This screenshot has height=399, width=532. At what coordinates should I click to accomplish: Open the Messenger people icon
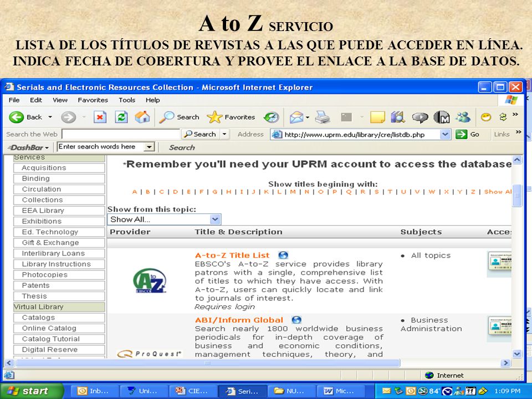pos(463,117)
